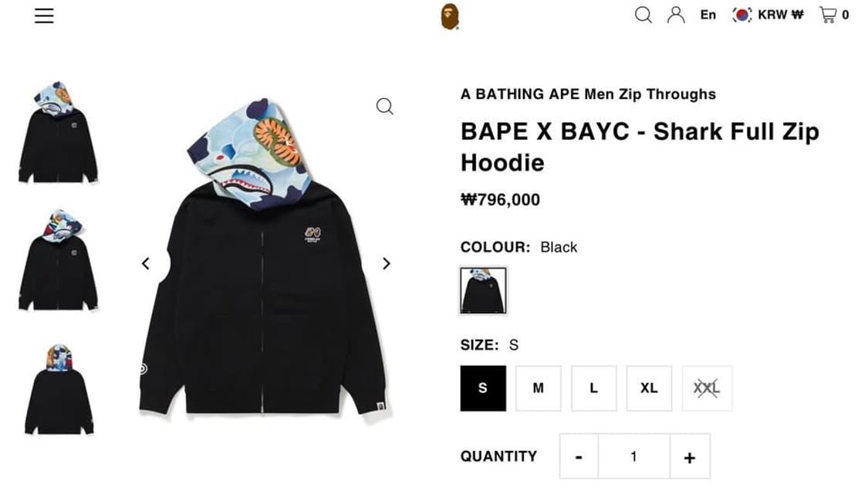Open the user account icon

coord(676,15)
